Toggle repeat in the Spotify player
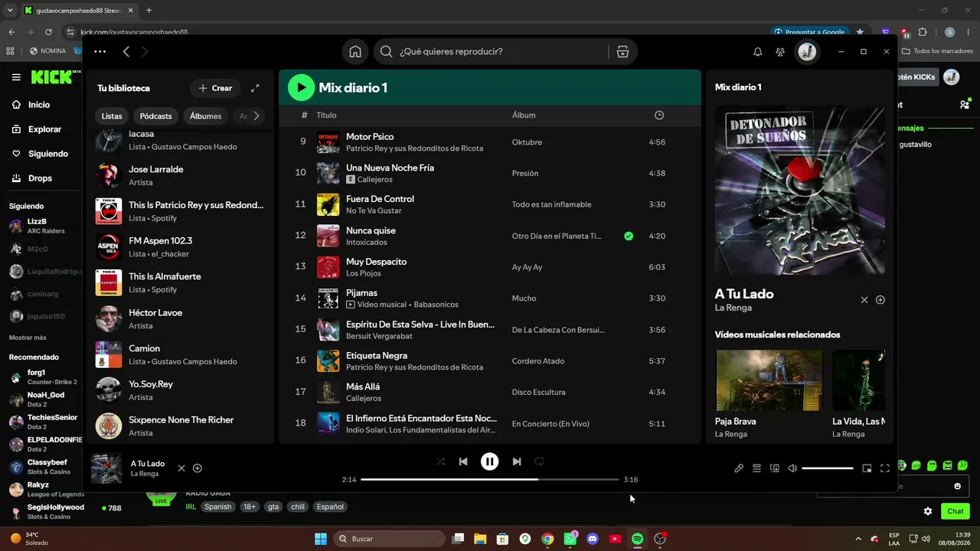Image resolution: width=980 pixels, height=551 pixels. coord(539,461)
